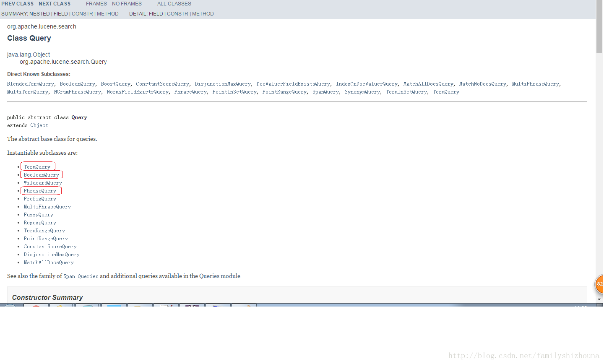
Task: Jump to METHOD in the SUMMARY group
Action: 108,14
